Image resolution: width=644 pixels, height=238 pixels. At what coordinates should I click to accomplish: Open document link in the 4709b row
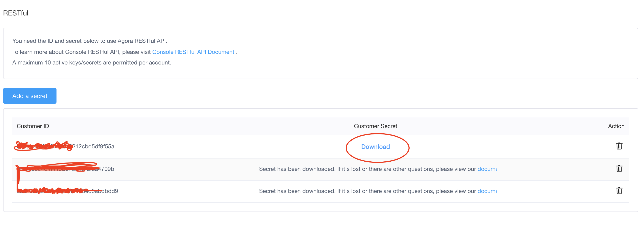point(487,169)
